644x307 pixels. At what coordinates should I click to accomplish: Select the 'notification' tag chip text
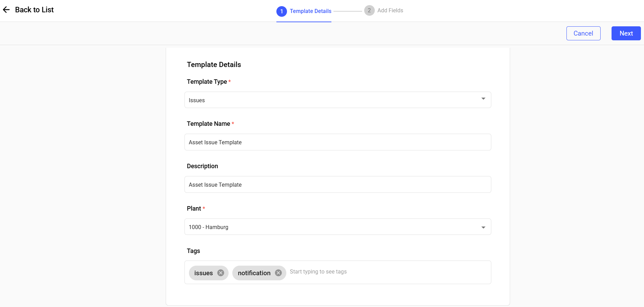tap(254, 273)
